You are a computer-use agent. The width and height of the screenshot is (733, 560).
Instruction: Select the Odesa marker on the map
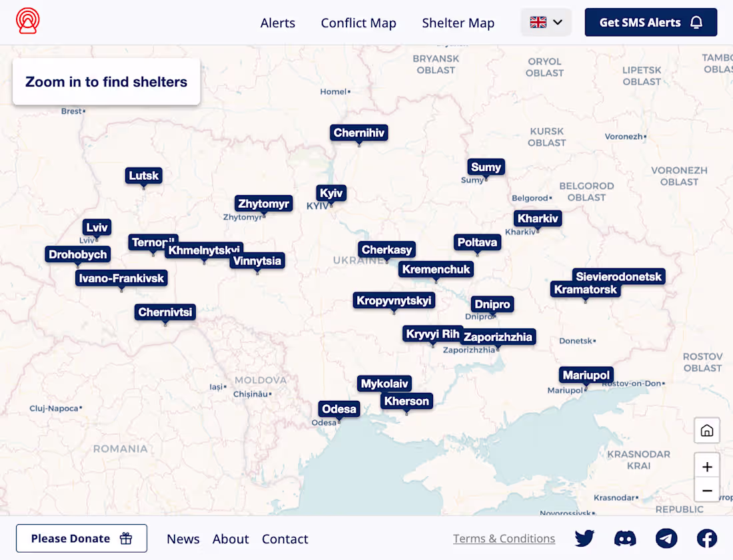[x=339, y=409]
